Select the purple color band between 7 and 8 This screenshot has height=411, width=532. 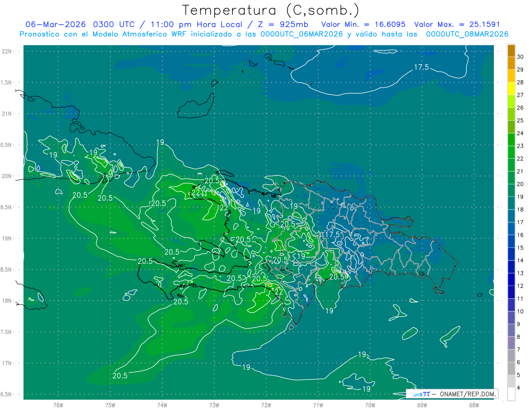[x=511, y=344]
